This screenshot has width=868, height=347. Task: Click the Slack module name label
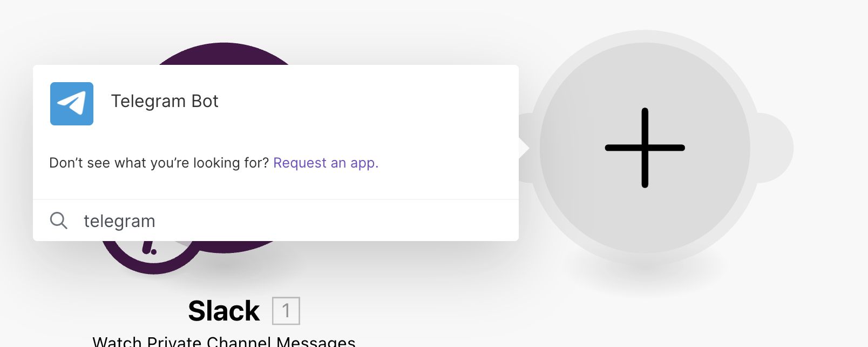click(224, 311)
